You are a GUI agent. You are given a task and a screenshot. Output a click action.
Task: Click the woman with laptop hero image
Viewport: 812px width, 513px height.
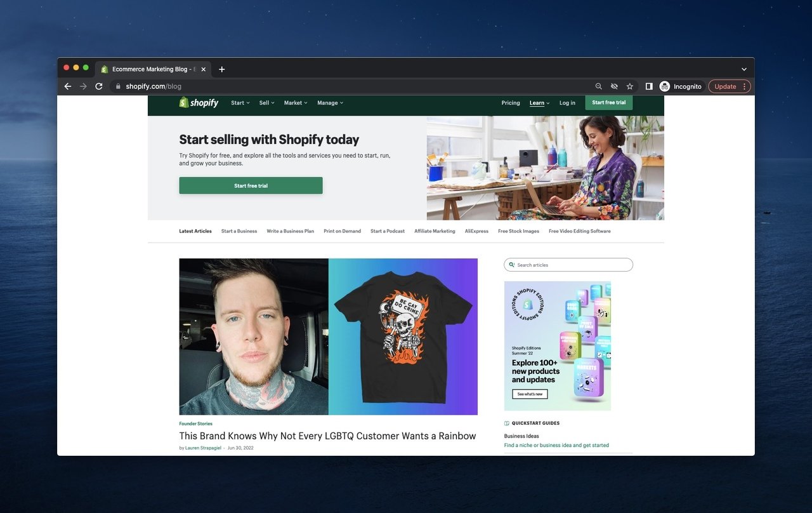tap(546, 168)
